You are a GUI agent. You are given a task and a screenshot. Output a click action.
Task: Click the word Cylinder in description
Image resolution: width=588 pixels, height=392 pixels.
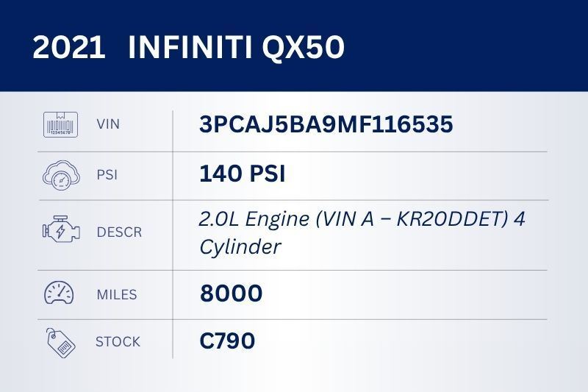click(240, 246)
